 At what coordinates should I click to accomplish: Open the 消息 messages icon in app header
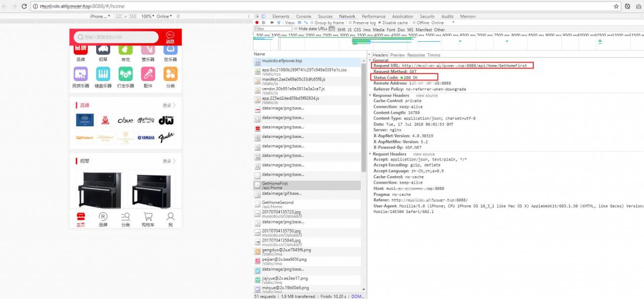170,37
